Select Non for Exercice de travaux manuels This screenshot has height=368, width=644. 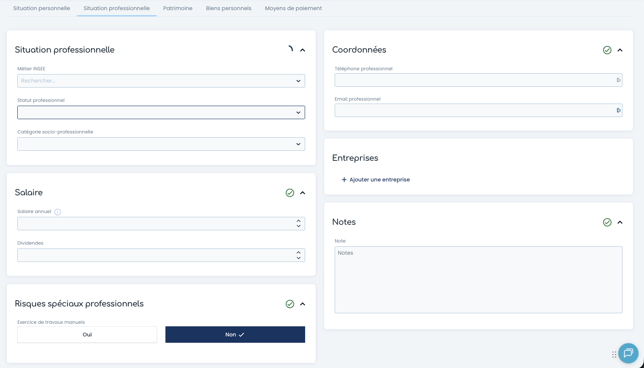coord(235,334)
